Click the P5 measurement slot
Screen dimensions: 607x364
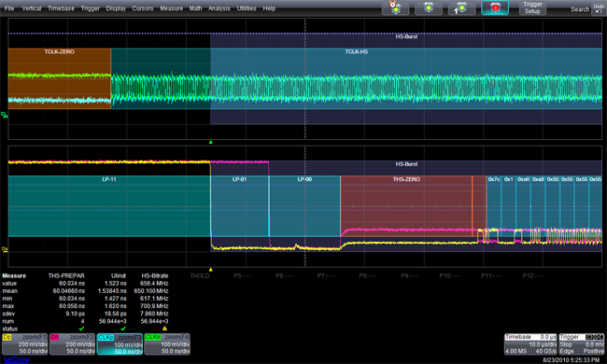coord(243,276)
